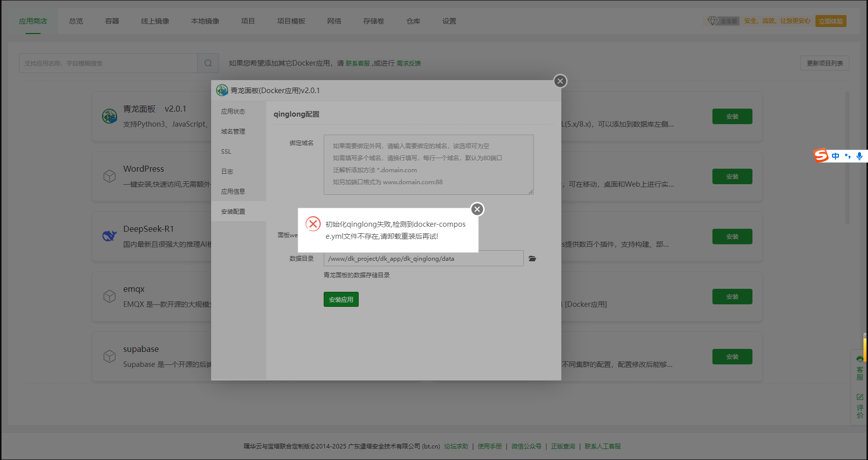The width and height of the screenshot is (868, 460).
Task: Open 应用信息 in dialog sidebar
Action: (x=239, y=192)
